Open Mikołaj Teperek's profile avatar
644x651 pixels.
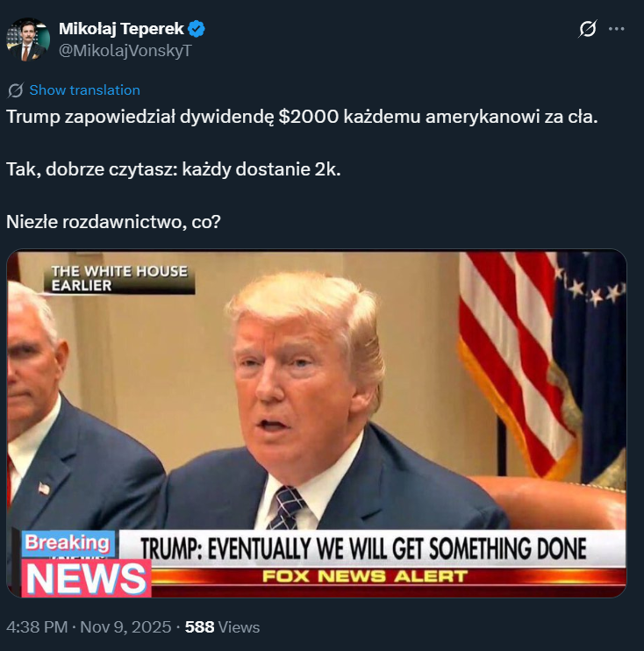click(28, 39)
